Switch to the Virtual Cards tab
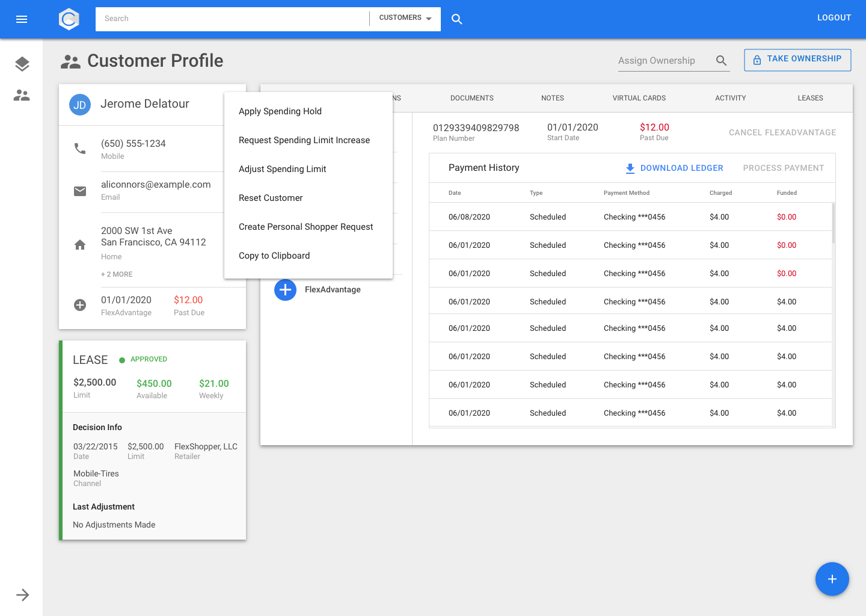The height and width of the screenshot is (616, 866). [639, 98]
